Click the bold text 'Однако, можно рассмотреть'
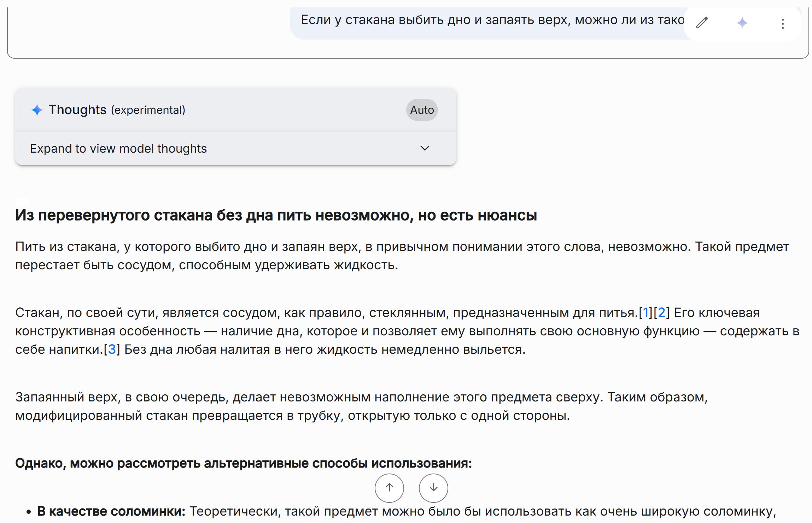 [x=243, y=463]
